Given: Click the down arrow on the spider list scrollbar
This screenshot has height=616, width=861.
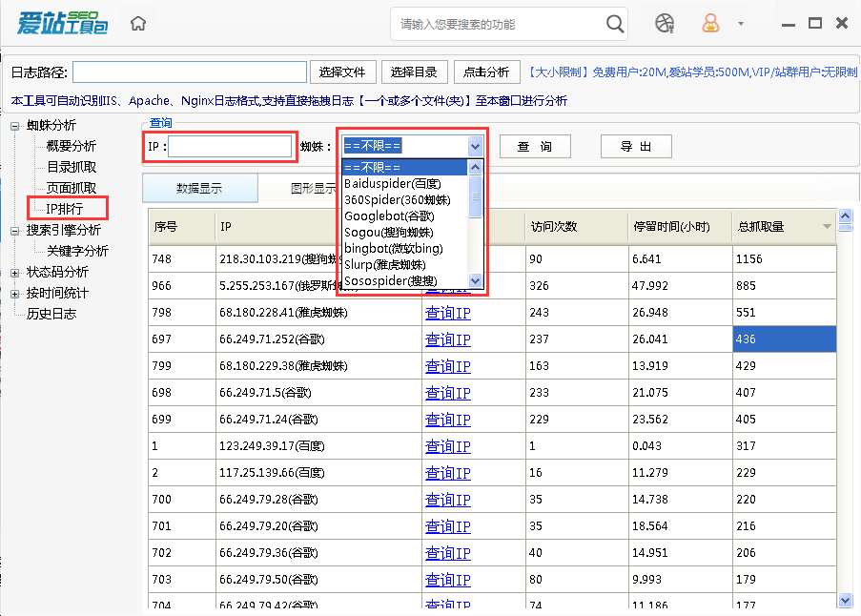Looking at the screenshot, I should coord(475,279).
